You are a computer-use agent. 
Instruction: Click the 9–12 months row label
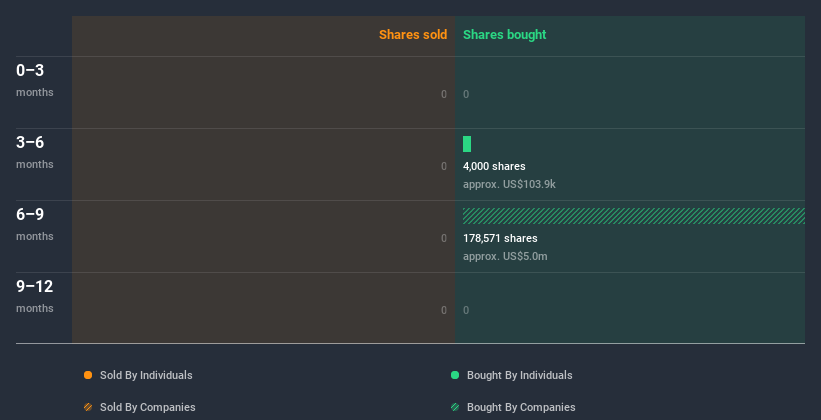pos(35,296)
